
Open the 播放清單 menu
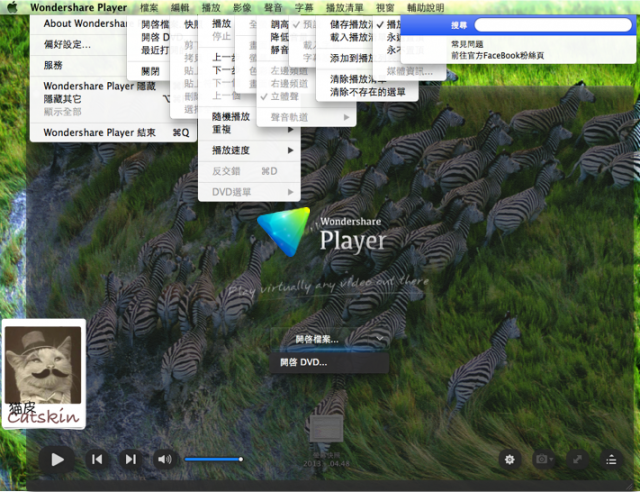pos(344,7)
